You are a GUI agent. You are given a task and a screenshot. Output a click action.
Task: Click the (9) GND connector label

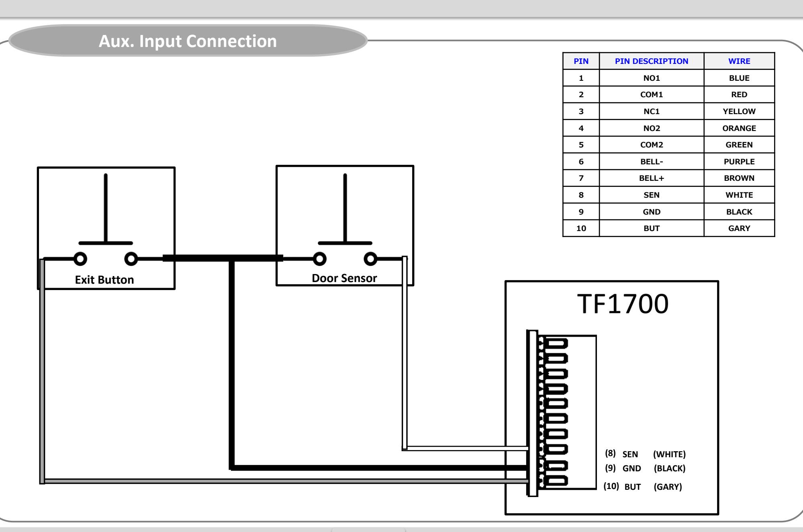pos(623,468)
